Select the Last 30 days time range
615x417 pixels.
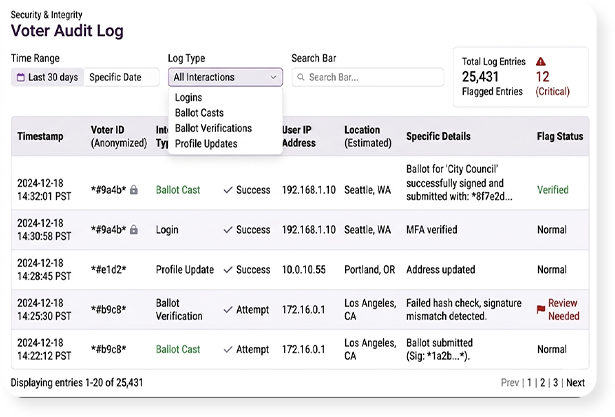point(47,77)
